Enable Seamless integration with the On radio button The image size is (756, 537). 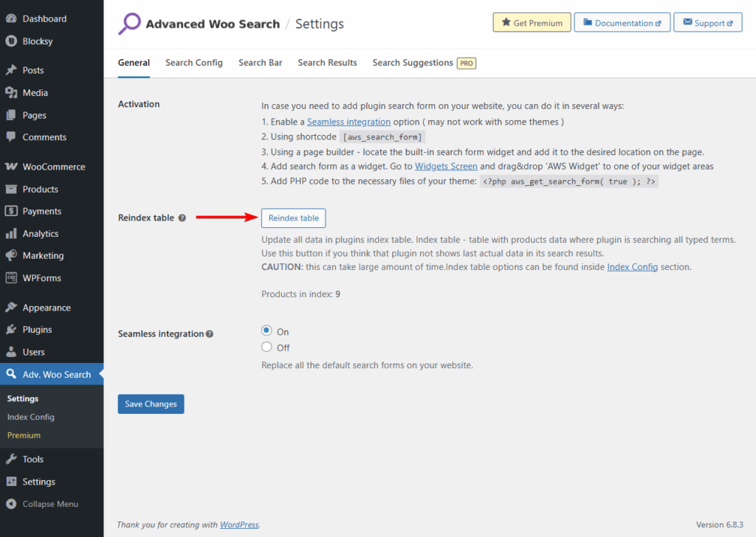pyautogui.click(x=267, y=331)
